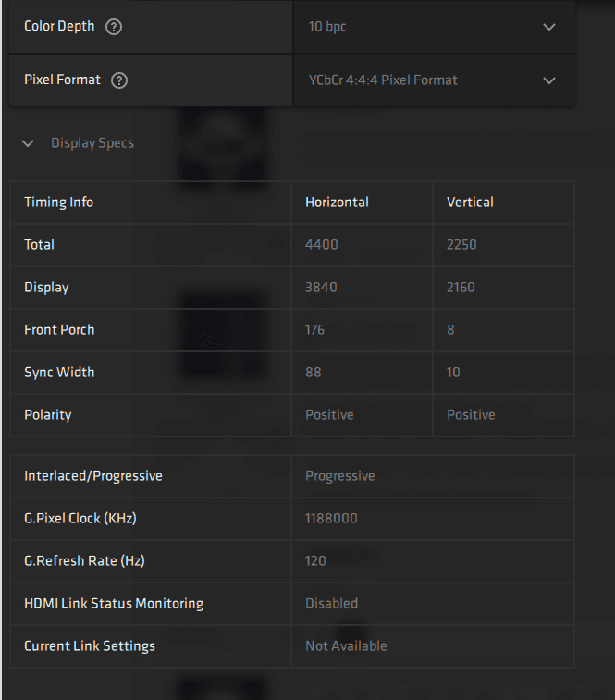
Task: Click the Color Depth help icon
Action: pos(114,27)
